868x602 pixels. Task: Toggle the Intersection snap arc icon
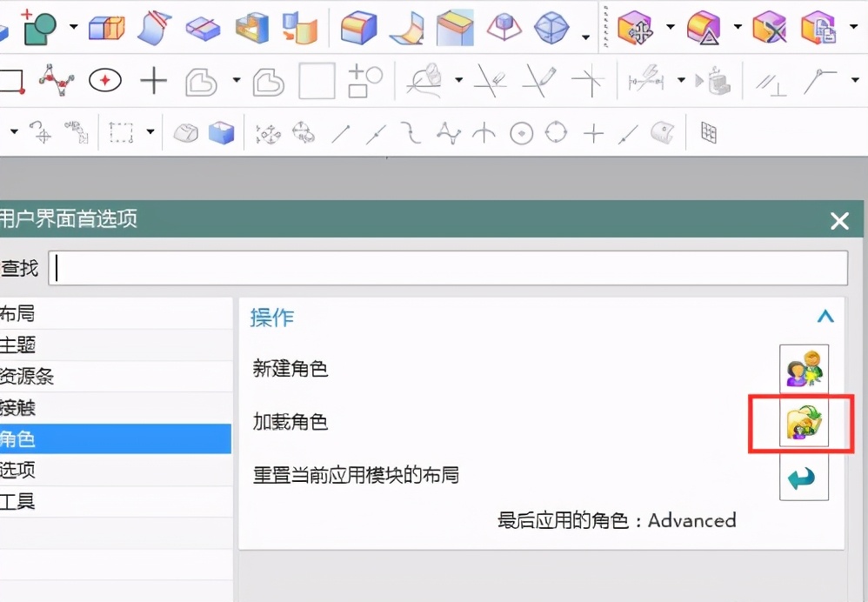click(484, 133)
